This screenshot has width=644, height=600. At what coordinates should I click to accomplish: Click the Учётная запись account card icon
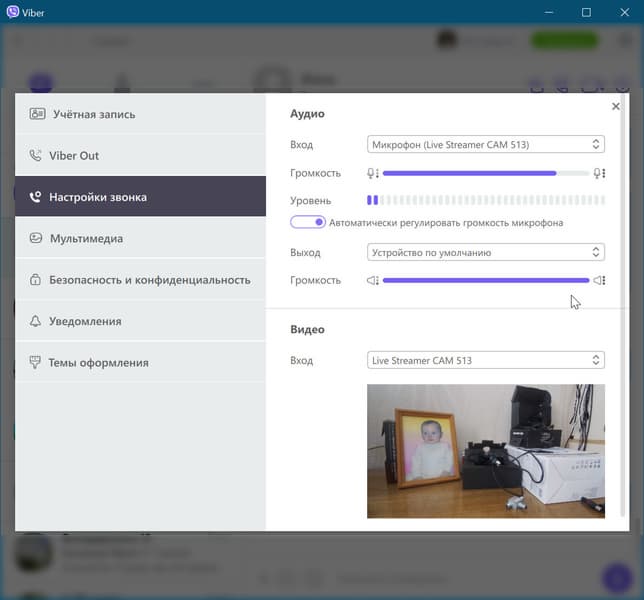37,114
